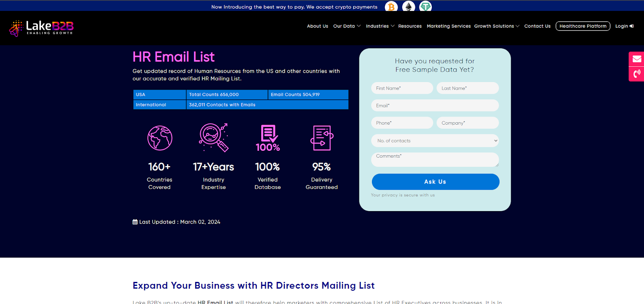Click the Ethereum crypto payment icon
This screenshot has height=304, width=644.
[x=409, y=6]
